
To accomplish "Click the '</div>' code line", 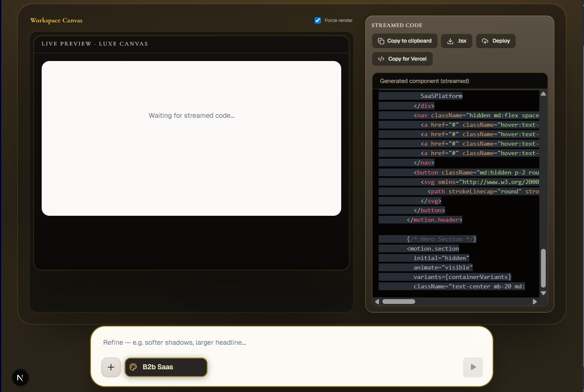I will (x=424, y=106).
